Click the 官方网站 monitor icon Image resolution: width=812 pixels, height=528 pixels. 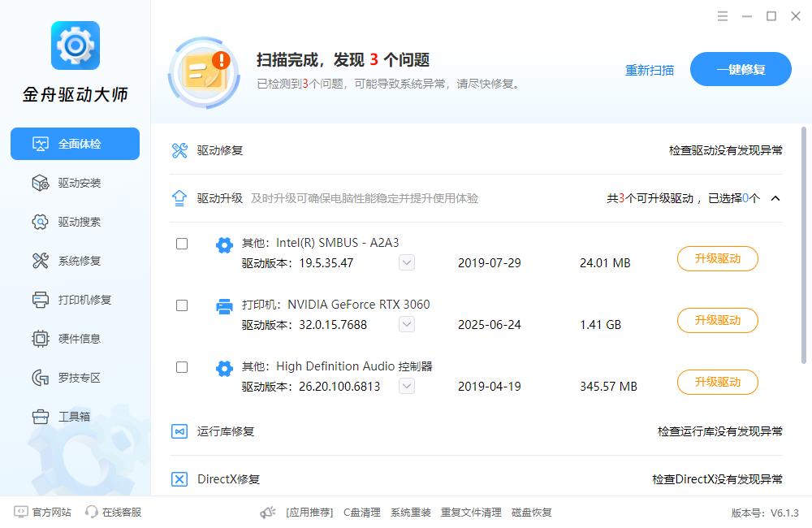21,512
